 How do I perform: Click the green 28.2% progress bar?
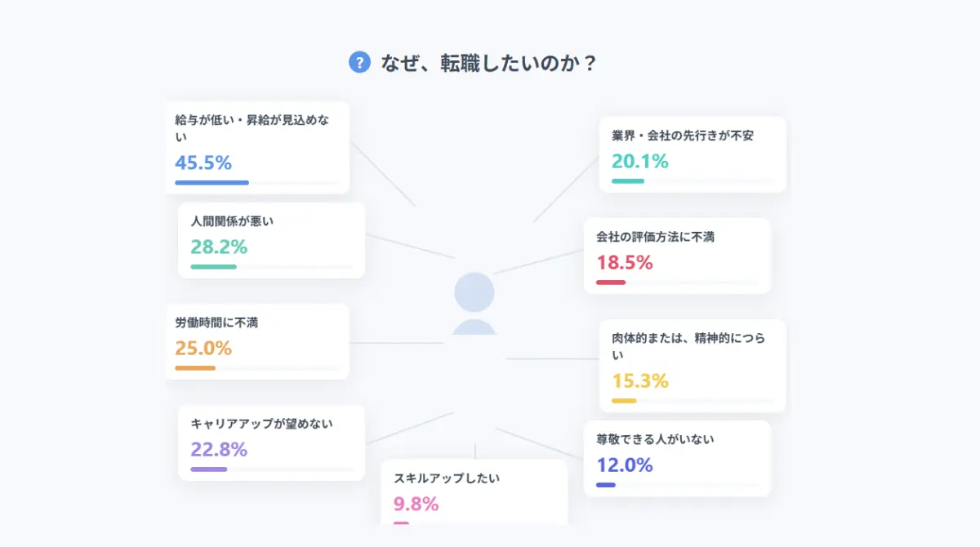[x=213, y=267]
